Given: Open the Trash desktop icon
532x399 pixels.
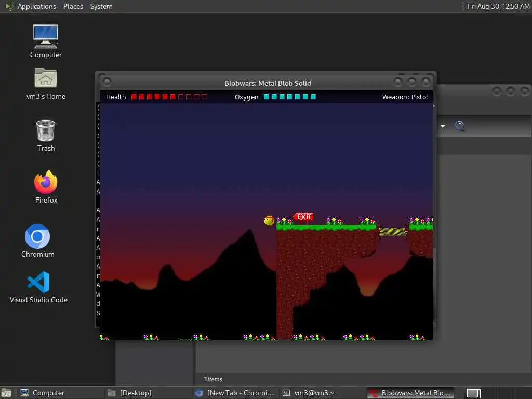Looking at the screenshot, I should [x=46, y=136].
